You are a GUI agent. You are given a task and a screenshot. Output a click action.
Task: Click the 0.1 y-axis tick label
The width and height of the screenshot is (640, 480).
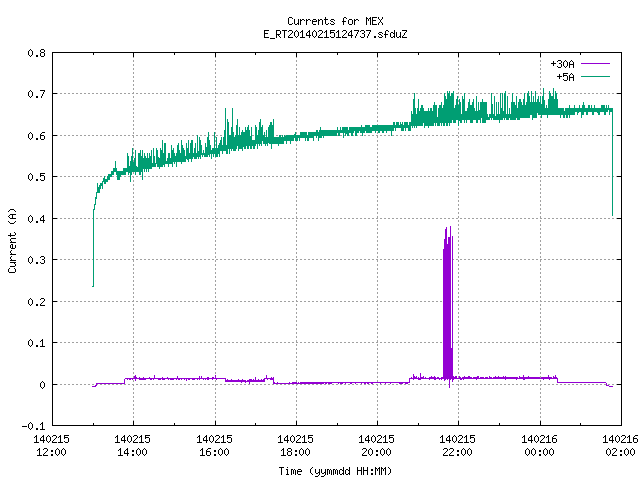[36, 343]
